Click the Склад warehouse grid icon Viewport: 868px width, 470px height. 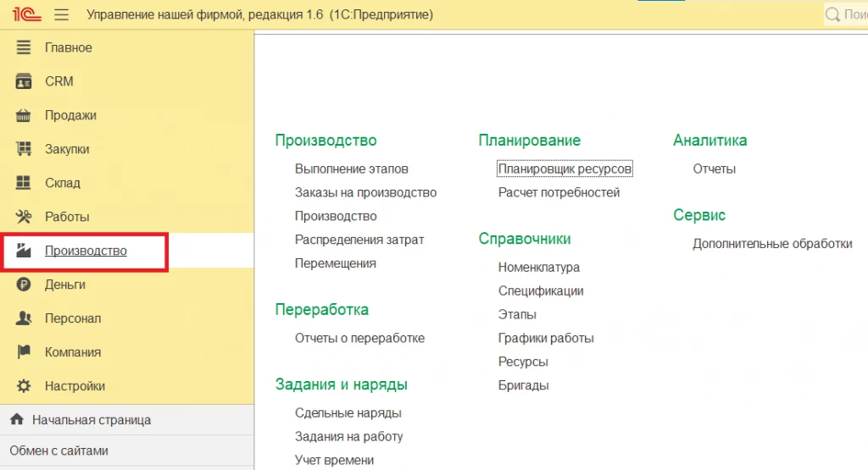pos(23,182)
